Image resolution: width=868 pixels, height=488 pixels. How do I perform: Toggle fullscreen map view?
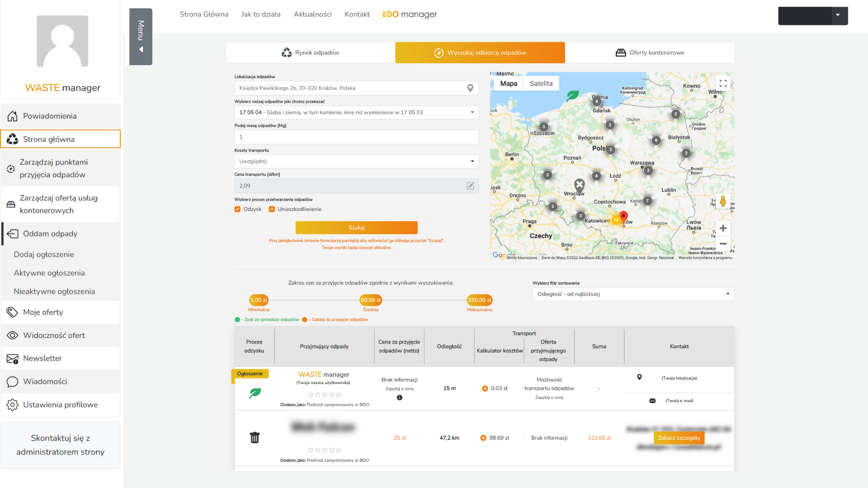[x=723, y=84]
